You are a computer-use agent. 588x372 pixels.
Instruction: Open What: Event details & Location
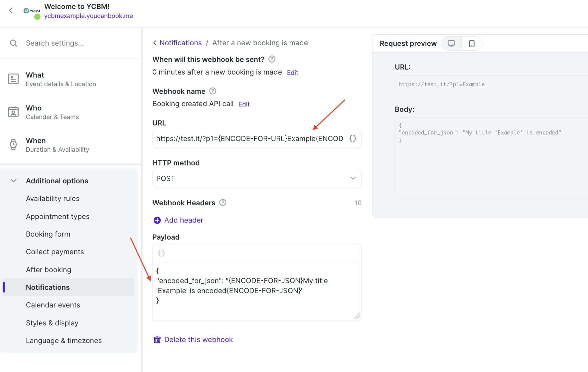[61, 79]
